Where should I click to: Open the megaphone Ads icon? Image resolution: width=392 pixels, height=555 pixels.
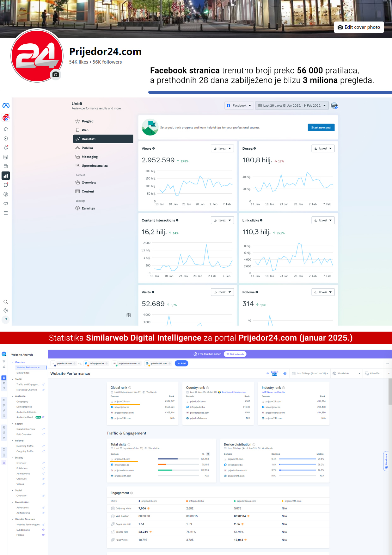click(x=6, y=203)
